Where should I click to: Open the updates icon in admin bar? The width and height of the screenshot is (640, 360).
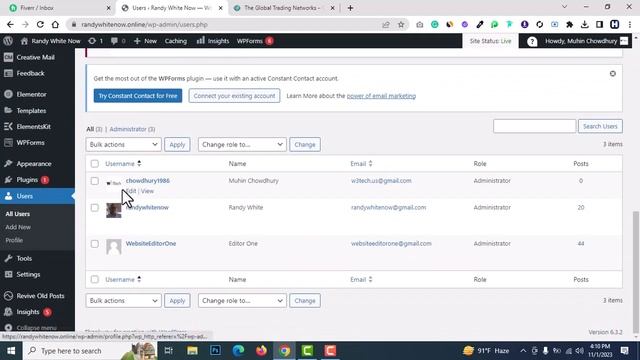point(96,41)
